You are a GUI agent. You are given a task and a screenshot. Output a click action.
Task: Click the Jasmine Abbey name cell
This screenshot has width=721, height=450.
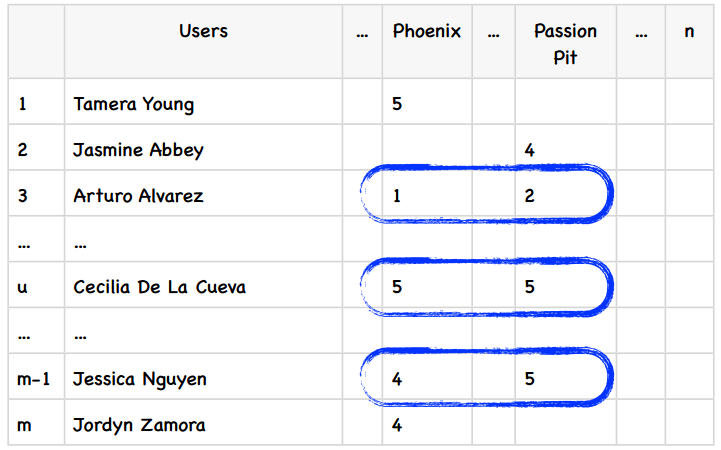tap(138, 150)
